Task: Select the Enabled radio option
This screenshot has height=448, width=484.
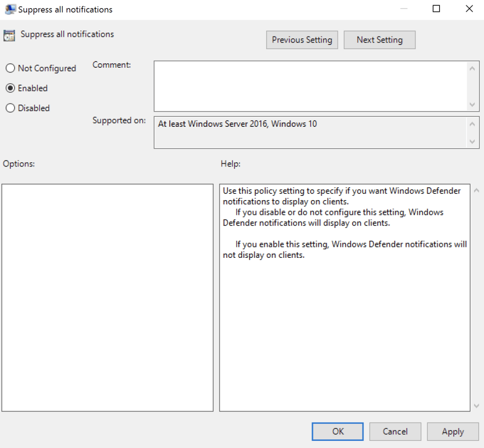Action: [x=10, y=88]
